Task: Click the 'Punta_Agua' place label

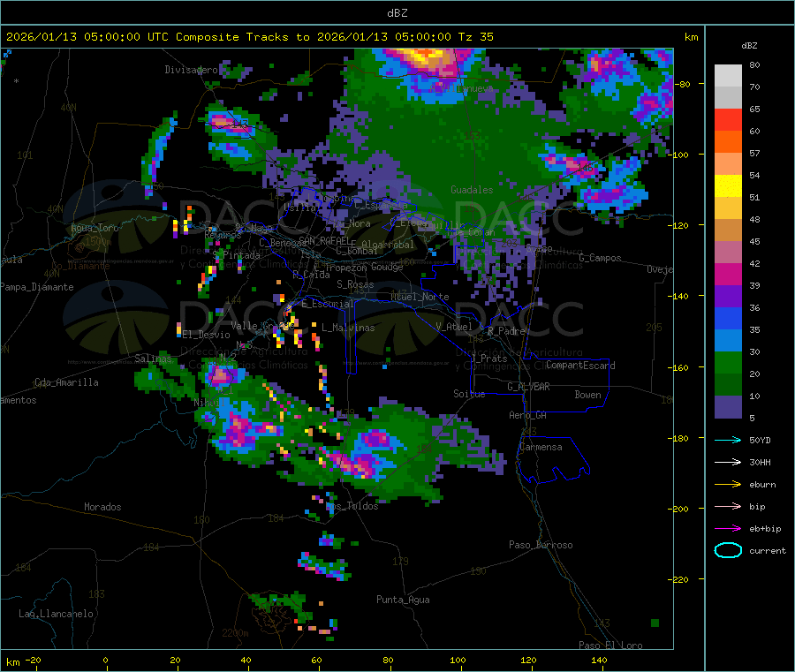Action: [403, 600]
